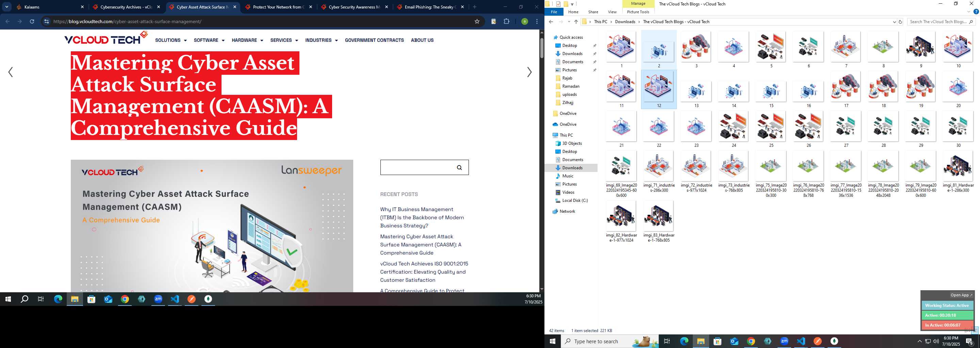
Task: Open Explorer help question mark icon
Action: pyautogui.click(x=976, y=12)
